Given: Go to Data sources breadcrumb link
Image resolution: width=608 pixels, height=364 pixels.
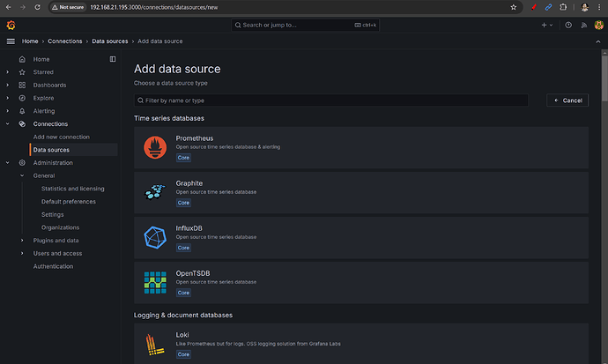Looking at the screenshot, I should pyautogui.click(x=110, y=41).
